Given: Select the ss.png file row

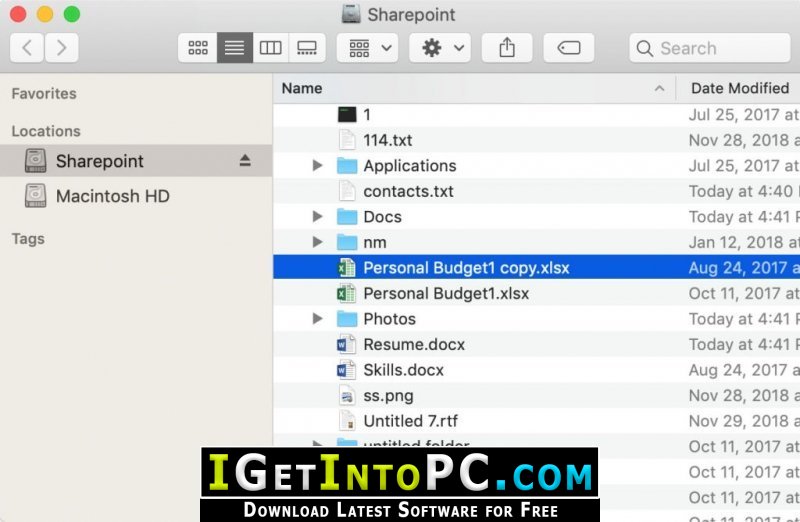Looking at the screenshot, I should click(536, 395).
